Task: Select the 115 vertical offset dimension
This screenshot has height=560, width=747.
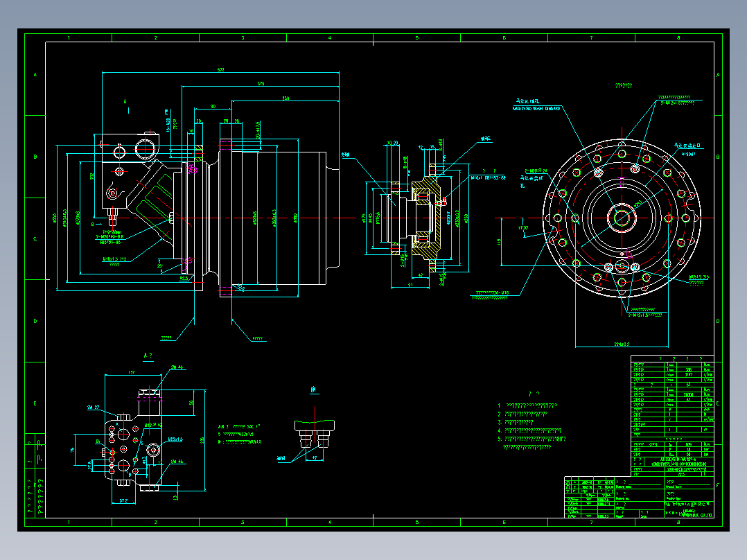Action: click(x=499, y=242)
